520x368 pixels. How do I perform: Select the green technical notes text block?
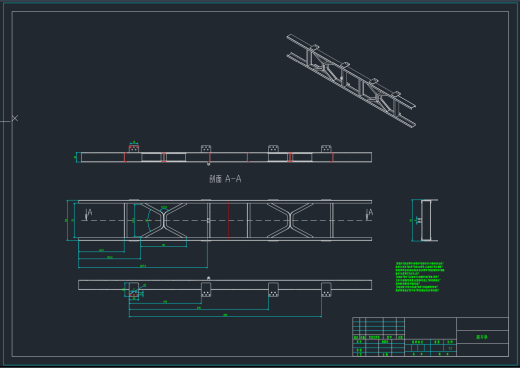coord(420,277)
